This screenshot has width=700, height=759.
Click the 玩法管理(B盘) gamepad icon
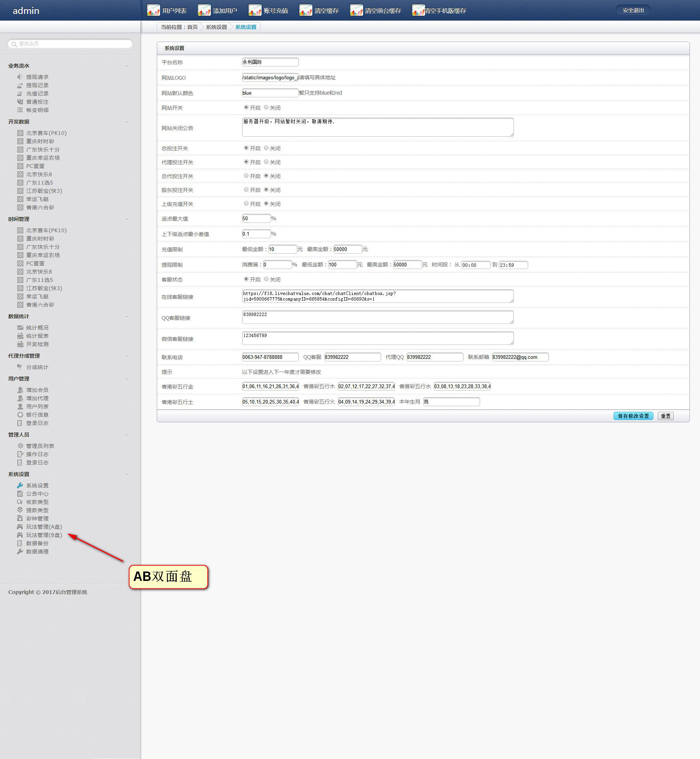(20, 535)
